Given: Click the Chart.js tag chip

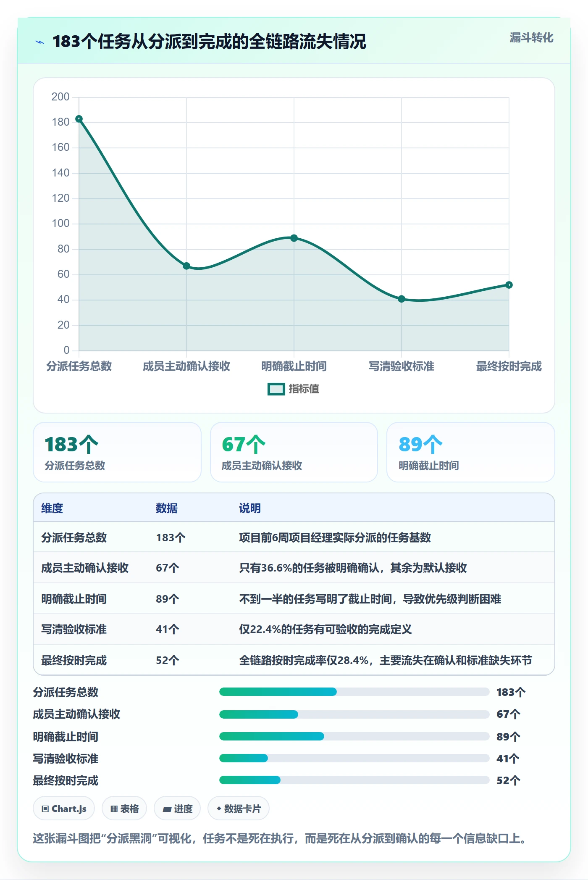Looking at the screenshot, I should pyautogui.click(x=64, y=809).
